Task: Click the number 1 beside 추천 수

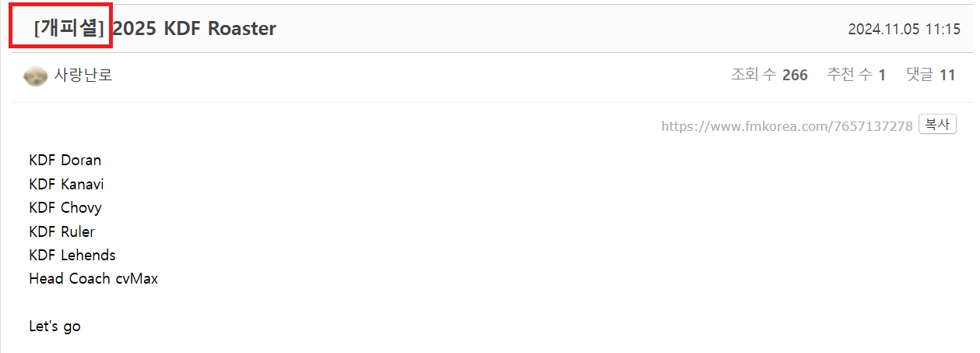Action: coord(882,76)
